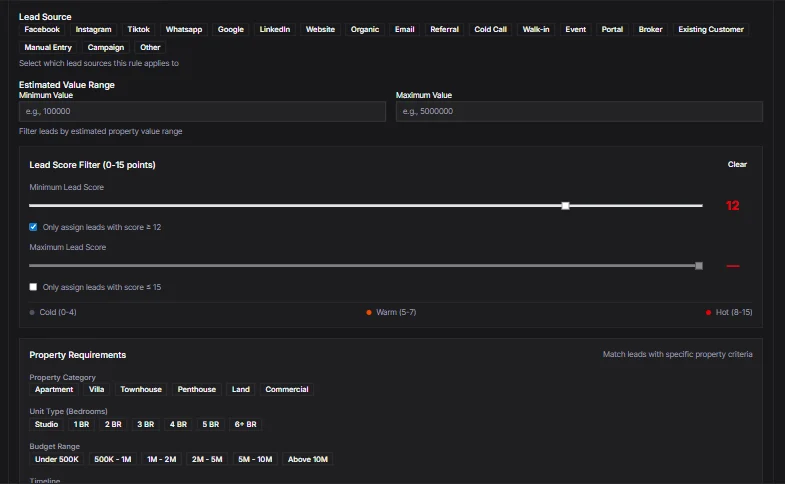Screen dimensions: 785x484
Task: Choose Cold Call as lead source
Action: pyautogui.click(x=490, y=30)
